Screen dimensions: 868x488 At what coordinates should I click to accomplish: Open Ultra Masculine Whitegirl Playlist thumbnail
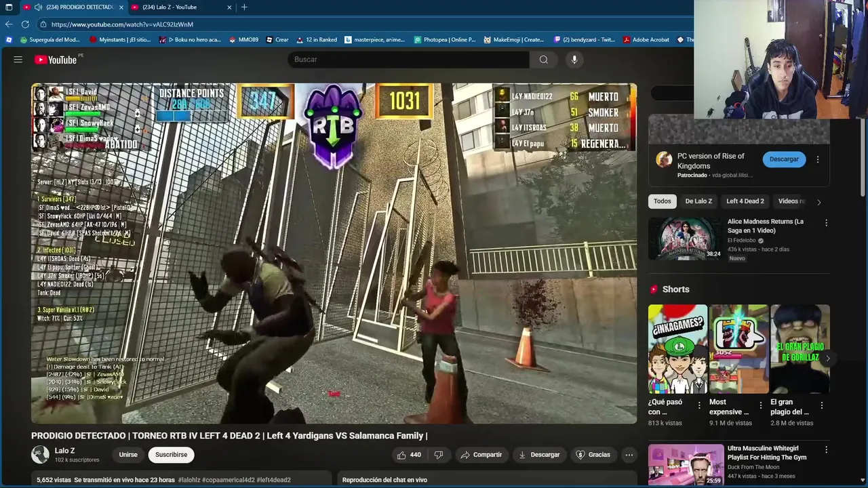click(686, 465)
